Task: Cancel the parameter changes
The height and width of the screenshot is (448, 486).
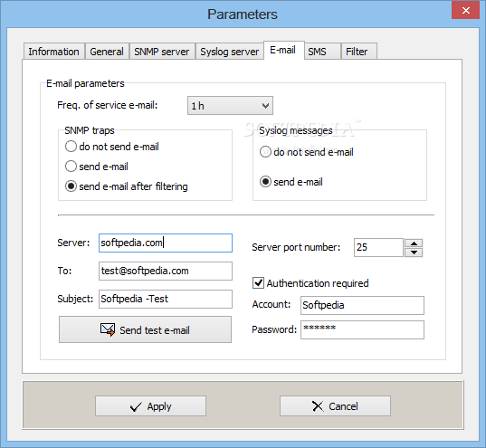Action: click(335, 405)
